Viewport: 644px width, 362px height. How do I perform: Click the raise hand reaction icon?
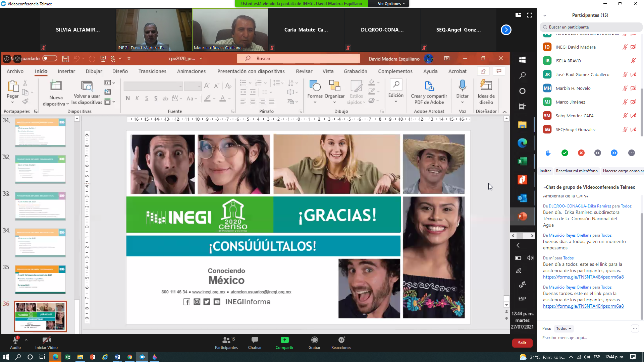(548, 153)
